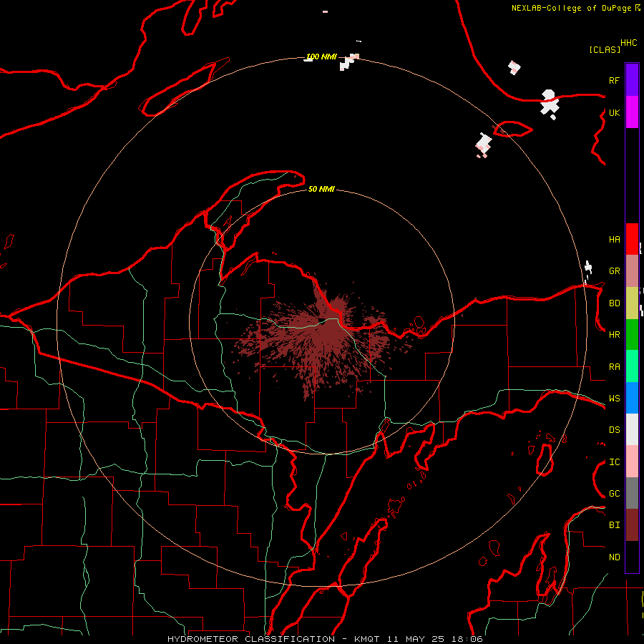Click the RF purple legend swatch
This screenshot has width=644, height=644.
632,80
